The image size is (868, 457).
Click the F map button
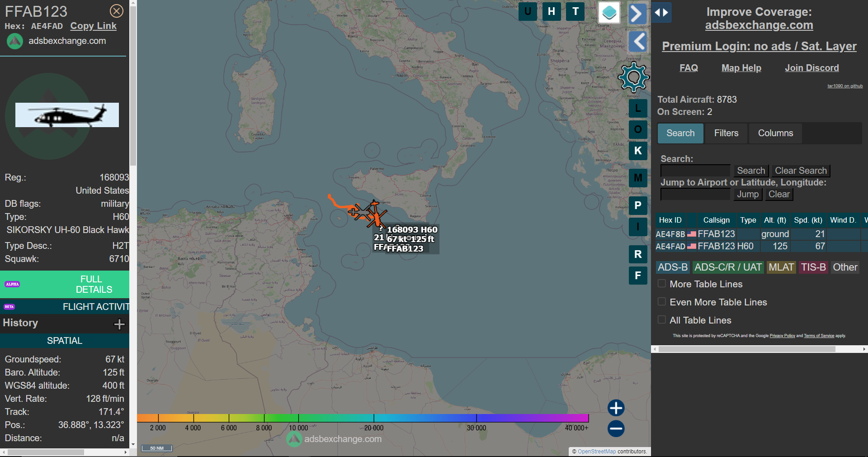(x=638, y=276)
